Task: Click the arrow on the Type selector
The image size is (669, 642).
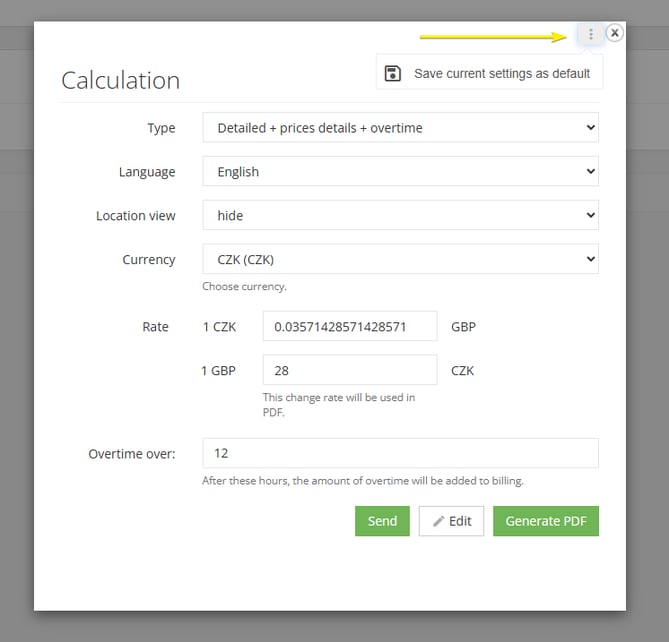Action: 590,127
